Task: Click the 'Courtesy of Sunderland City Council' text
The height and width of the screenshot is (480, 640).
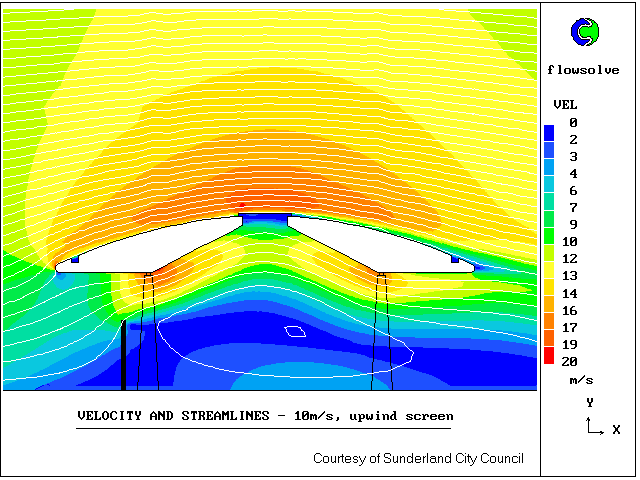Action: [418, 458]
